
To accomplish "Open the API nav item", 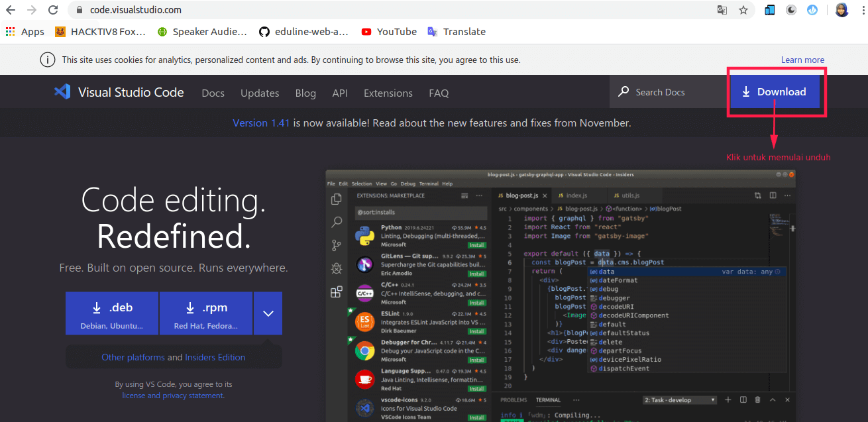I will tap(340, 93).
